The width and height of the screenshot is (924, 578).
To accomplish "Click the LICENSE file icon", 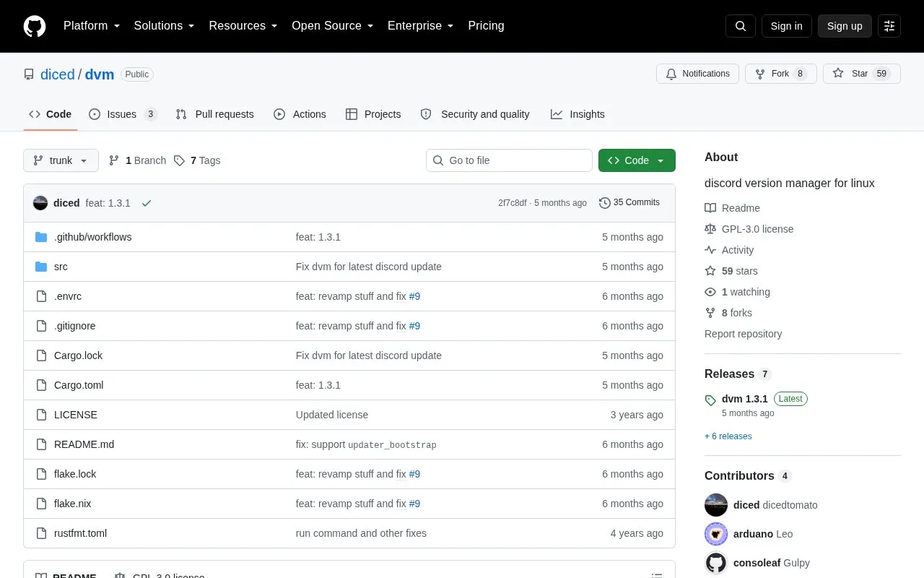I will pos(41,415).
